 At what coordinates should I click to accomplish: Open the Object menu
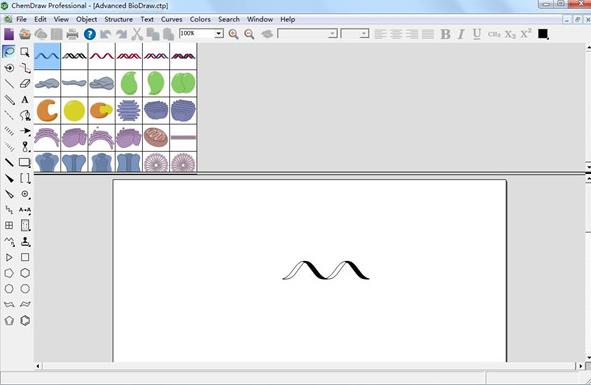coord(86,19)
